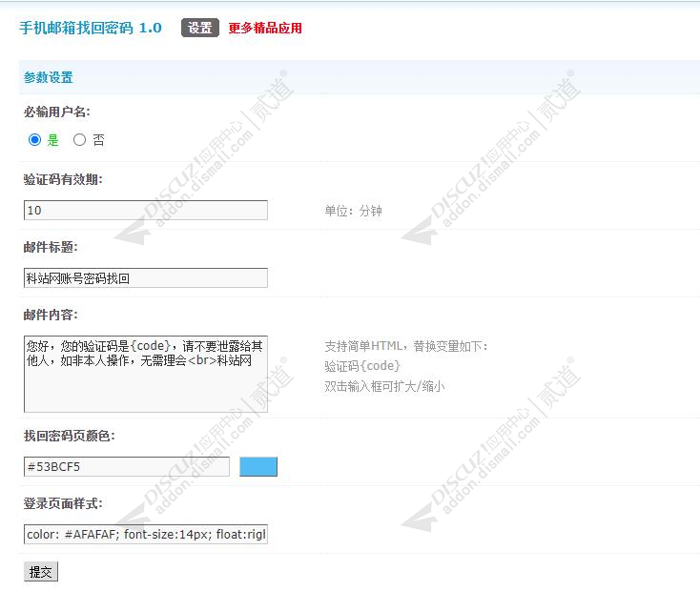Screen dimensions: 700x612
Task: Click inside the 邮件内容 textarea
Action: point(146,374)
